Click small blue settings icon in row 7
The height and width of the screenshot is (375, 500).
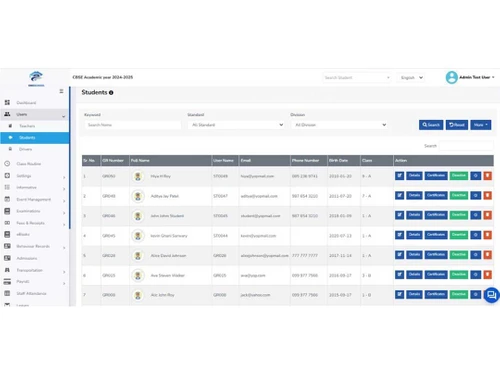tap(476, 294)
